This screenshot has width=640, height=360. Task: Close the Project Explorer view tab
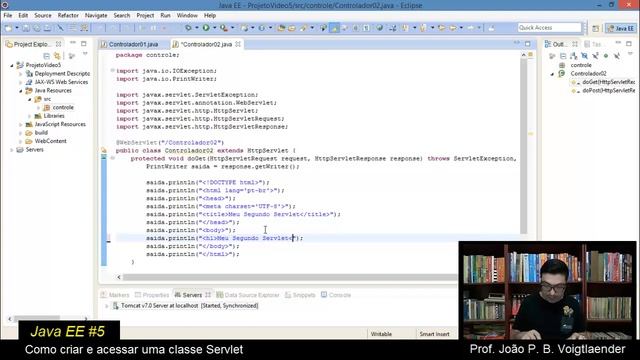point(59,44)
